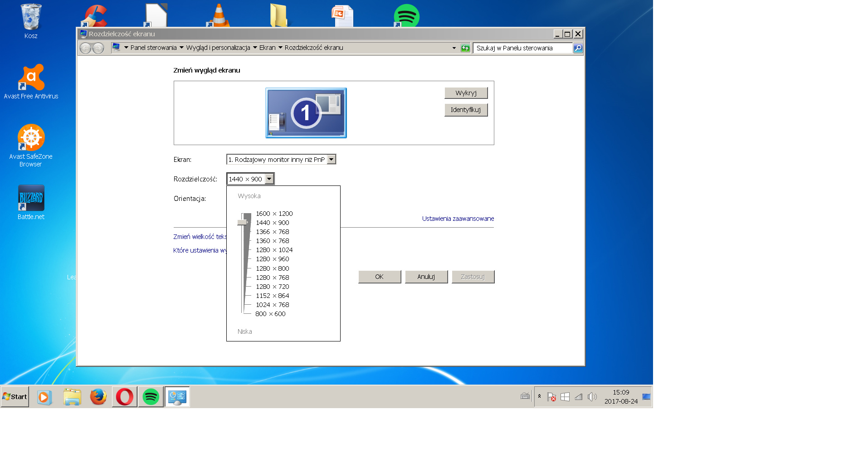Click the show desktop icon in tray
This screenshot has width=868, height=463.
[x=647, y=397]
